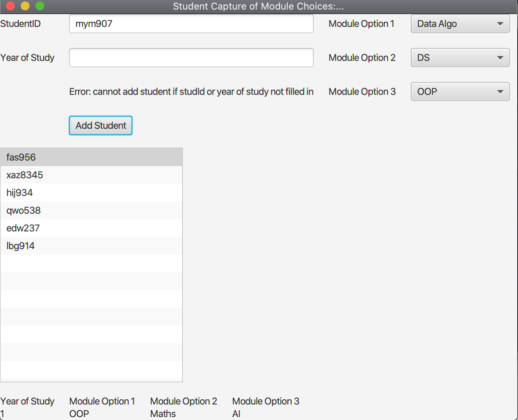
Task: Click the error message label
Action: pos(191,92)
